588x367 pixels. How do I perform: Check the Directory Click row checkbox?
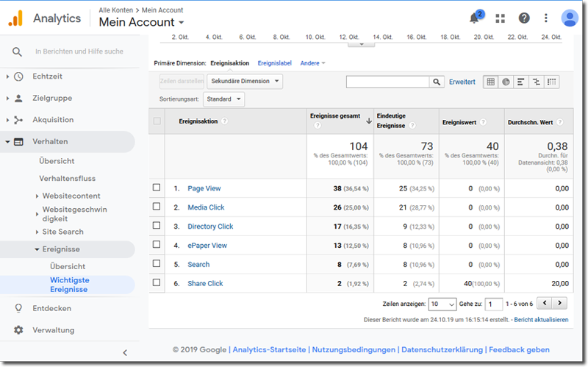pos(157,225)
